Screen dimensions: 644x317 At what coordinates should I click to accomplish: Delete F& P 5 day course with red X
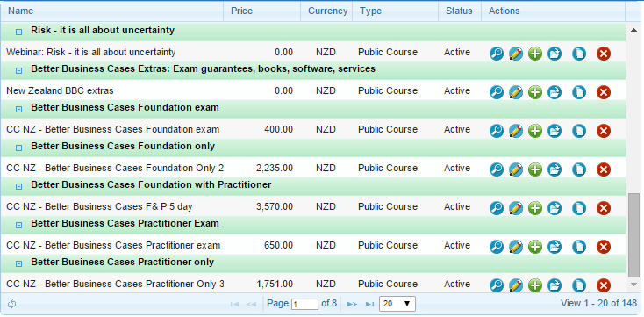604,208
